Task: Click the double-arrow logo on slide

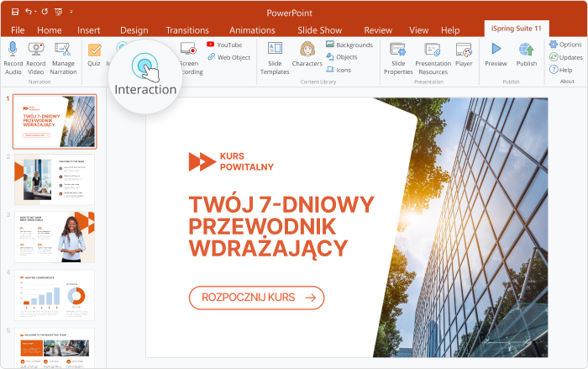Action: pos(202,161)
